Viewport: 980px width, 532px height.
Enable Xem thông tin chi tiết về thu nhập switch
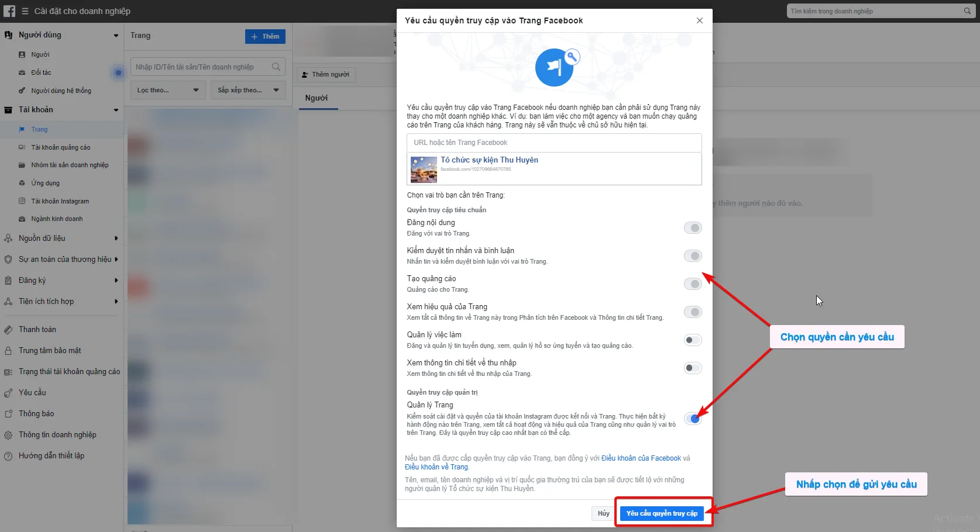pyautogui.click(x=693, y=368)
